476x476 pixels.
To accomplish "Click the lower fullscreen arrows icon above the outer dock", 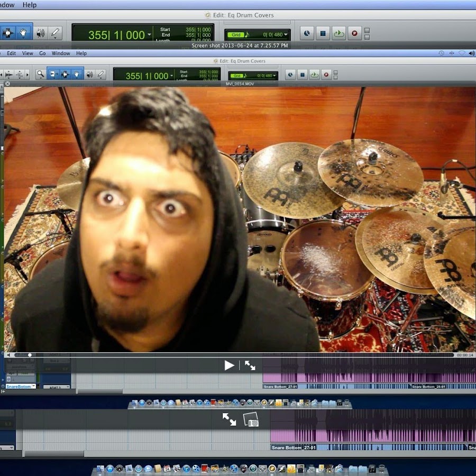I will pyautogui.click(x=229, y=419).
